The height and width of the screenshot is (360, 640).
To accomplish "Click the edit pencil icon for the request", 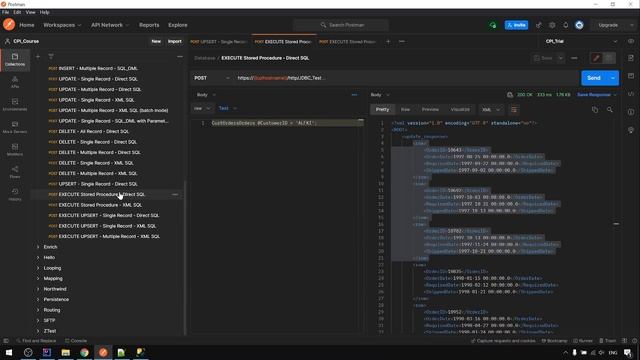I will [x=596, y=58].
